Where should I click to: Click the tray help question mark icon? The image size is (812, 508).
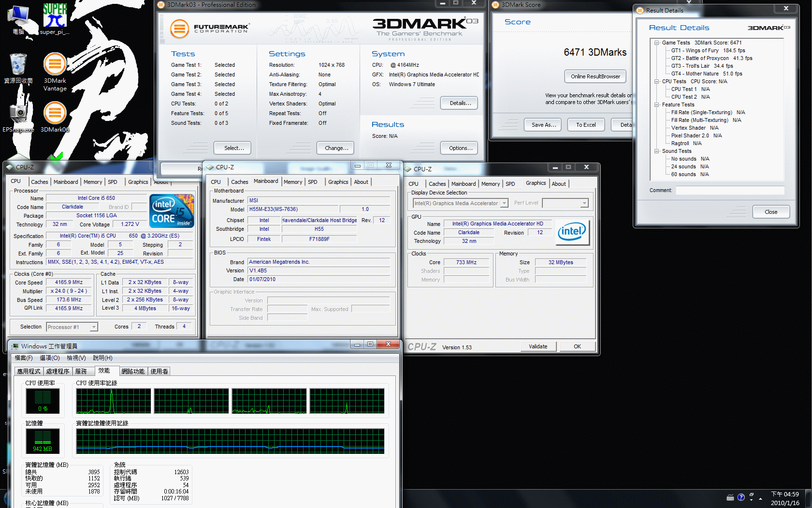741,497
